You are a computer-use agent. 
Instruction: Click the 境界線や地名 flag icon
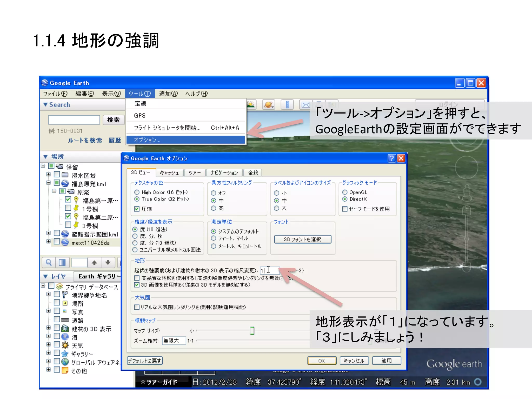point(65,295)
